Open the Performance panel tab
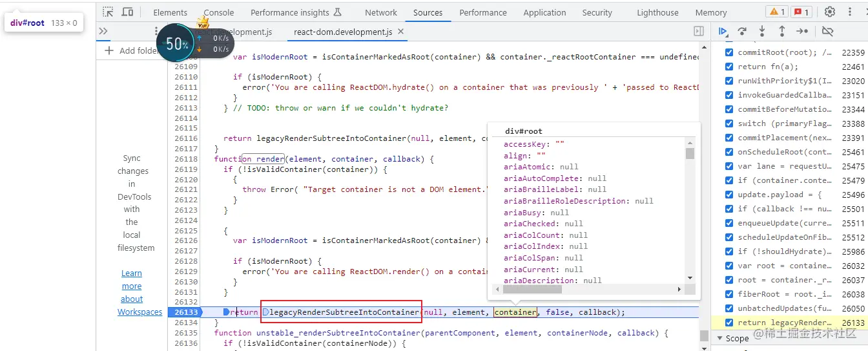The height and width of the screenshot is (351, 868). tap(483, 12)
